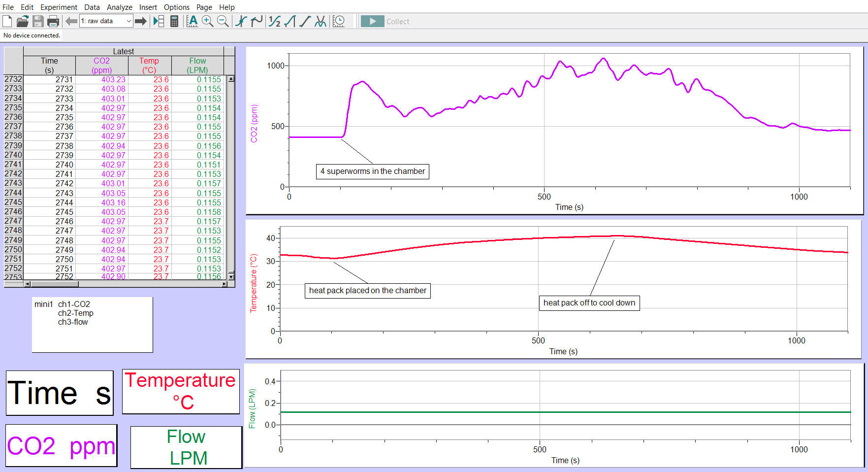This screenshot has width=868, height=472.
Task: Open the Experiment menu
Action: [59, 7]
